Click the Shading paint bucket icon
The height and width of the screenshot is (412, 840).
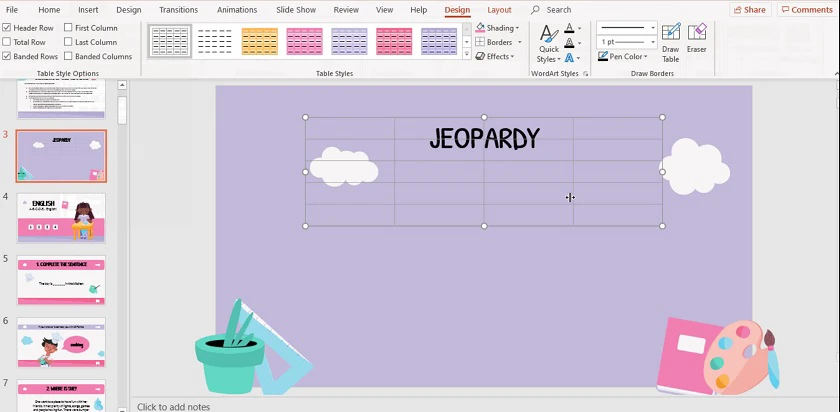click(480, 27)
